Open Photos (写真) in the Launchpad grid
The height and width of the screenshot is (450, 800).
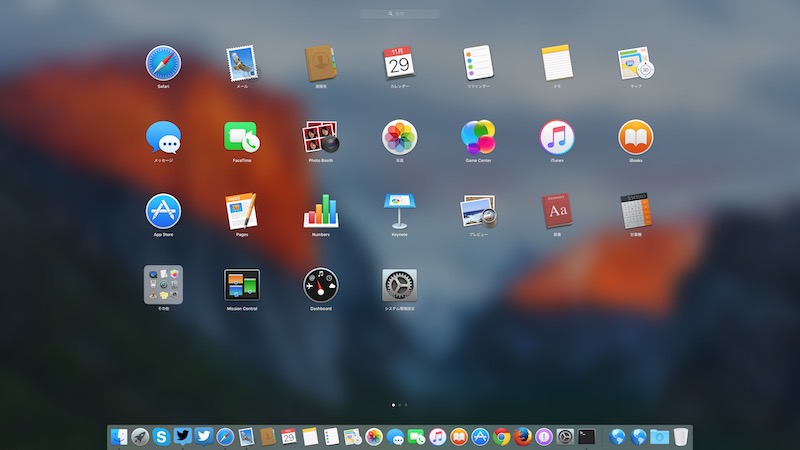399,137
